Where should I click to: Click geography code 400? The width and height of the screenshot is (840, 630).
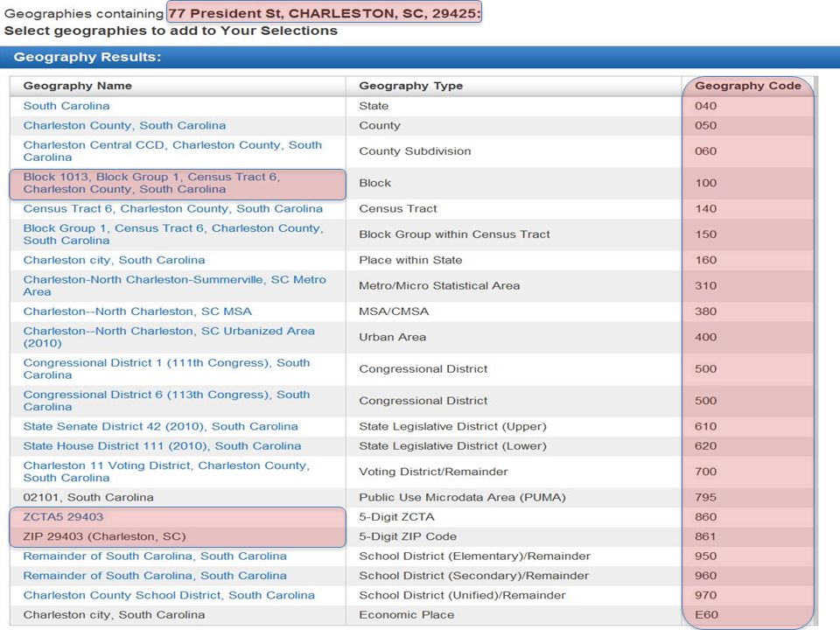click(x=705, y=337)
